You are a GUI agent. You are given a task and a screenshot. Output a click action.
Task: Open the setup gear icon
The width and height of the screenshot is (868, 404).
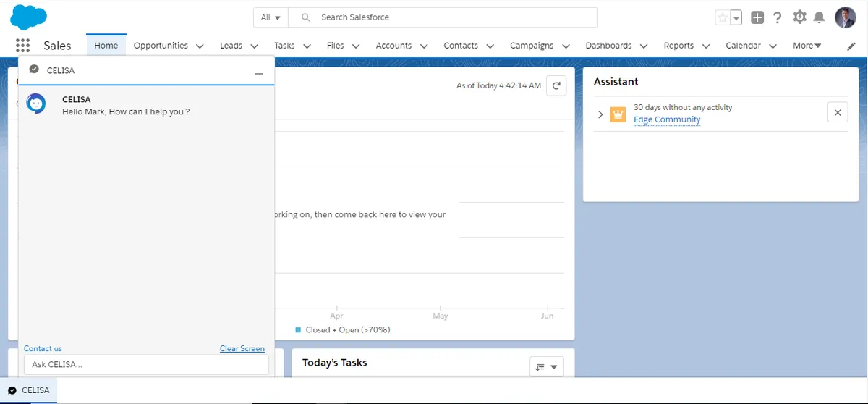point(799,17)
